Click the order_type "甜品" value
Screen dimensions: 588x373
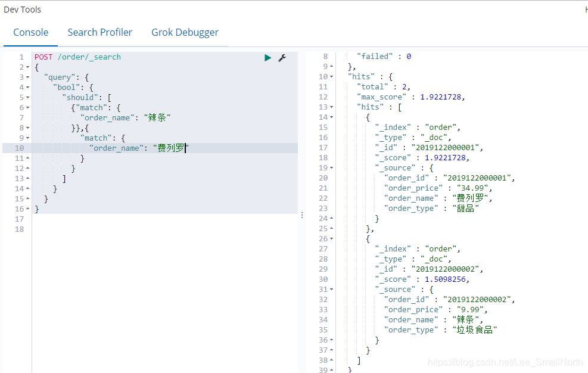click(x=465, y=209)
